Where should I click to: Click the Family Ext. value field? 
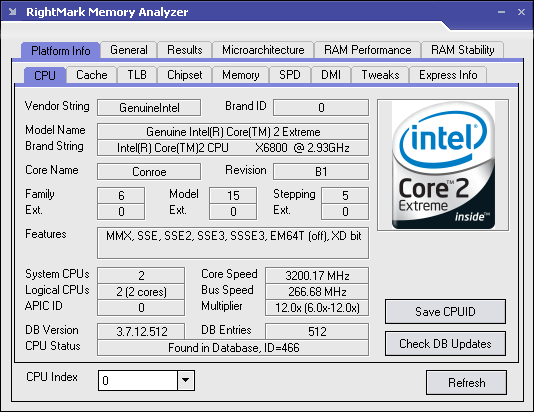coord(121,211)
